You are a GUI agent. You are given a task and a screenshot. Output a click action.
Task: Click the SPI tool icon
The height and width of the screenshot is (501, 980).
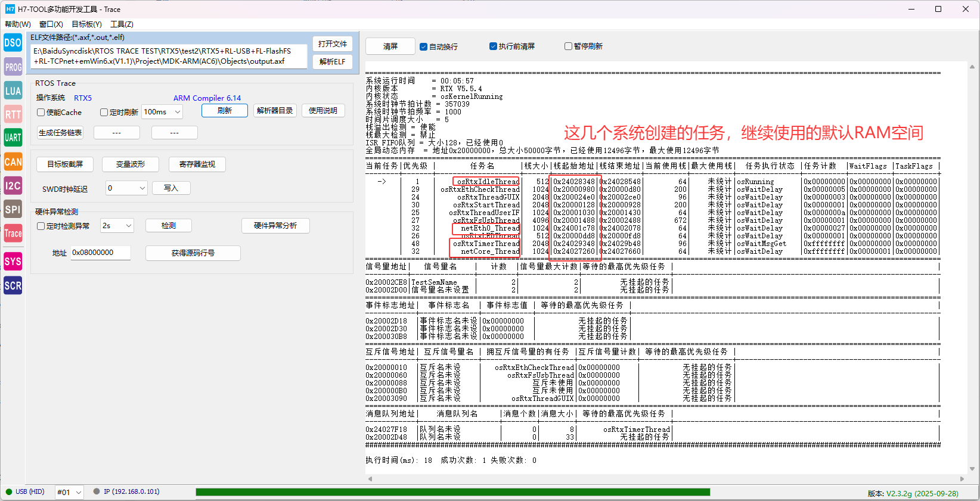[x=13, y=209]
